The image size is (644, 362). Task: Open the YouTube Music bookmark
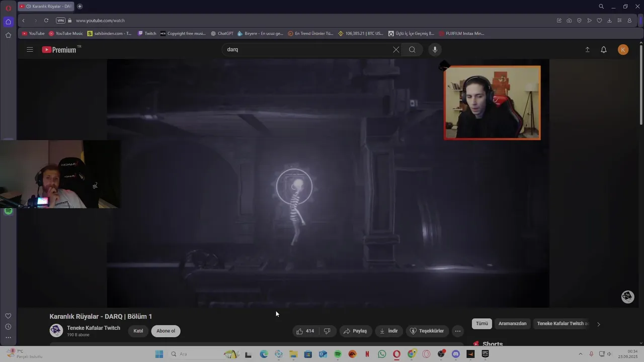66,34
